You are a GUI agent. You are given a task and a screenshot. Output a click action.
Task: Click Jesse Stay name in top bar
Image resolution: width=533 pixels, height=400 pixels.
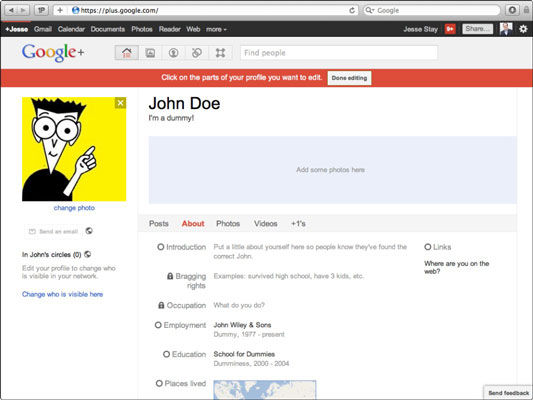click(420, 29)
